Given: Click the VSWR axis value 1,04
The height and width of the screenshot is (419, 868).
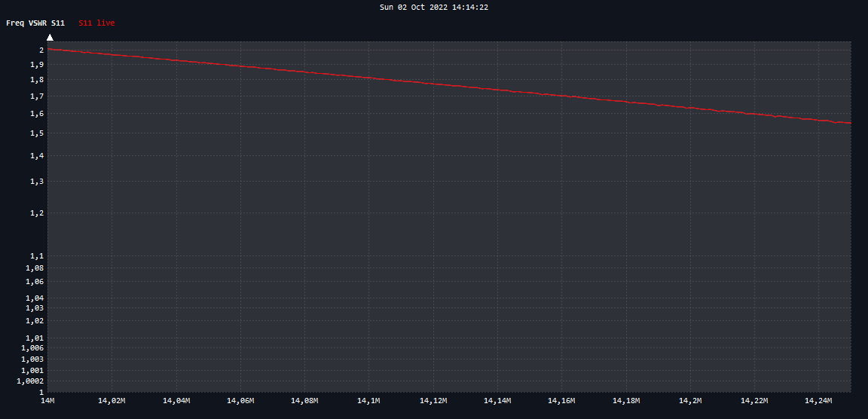Looking at the screenshot, I should 35,298.
